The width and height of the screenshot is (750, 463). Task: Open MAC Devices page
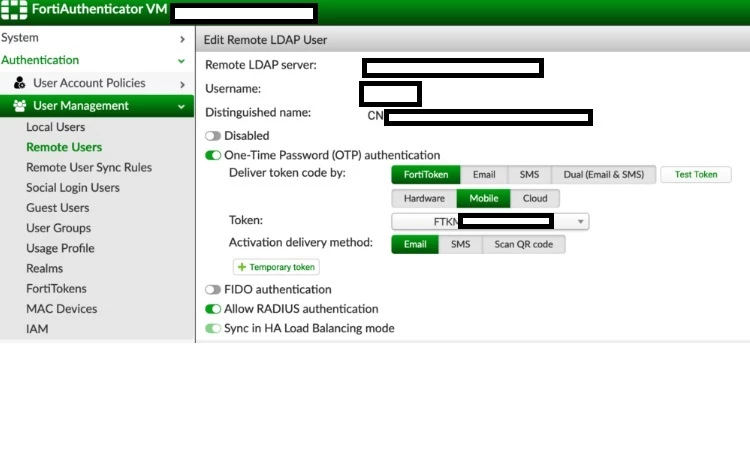coord(61,309)
